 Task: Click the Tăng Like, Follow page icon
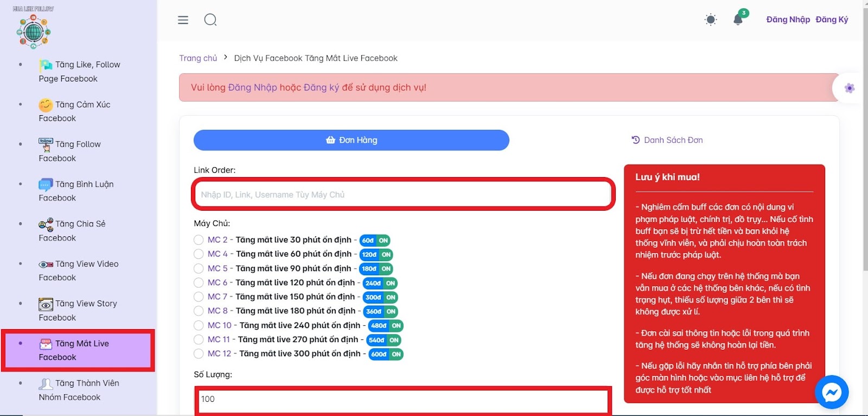[x=46, y=65]
